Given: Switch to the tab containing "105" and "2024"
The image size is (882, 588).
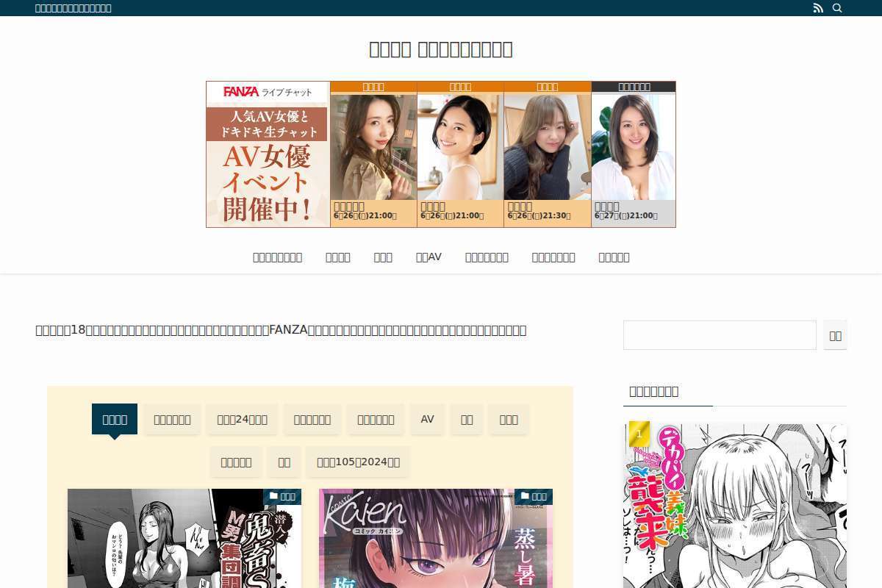Looking at the screenshot, I should pyautogui.click(x=358, y=462).
